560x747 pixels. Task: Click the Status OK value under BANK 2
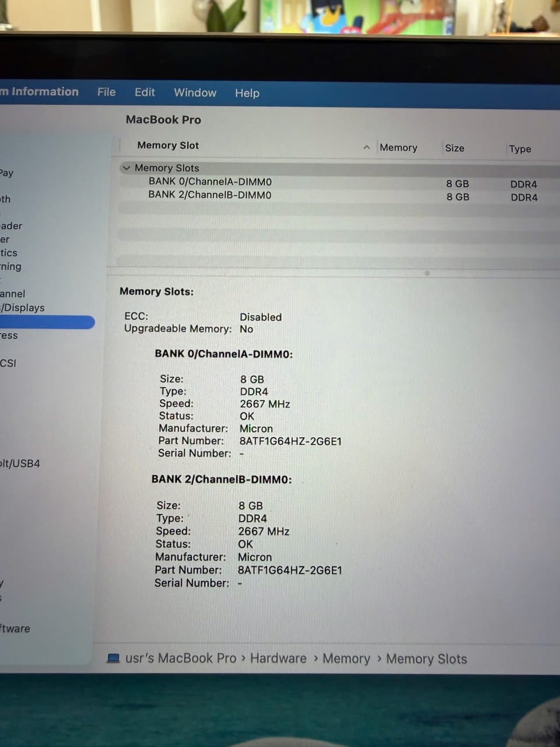pyautogui.click(x=245, y=544)
